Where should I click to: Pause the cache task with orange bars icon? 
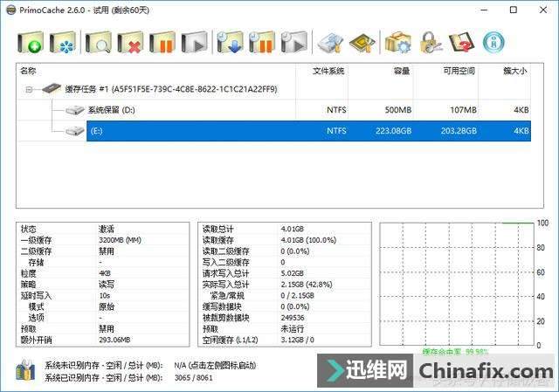click(x=162, y=43)
